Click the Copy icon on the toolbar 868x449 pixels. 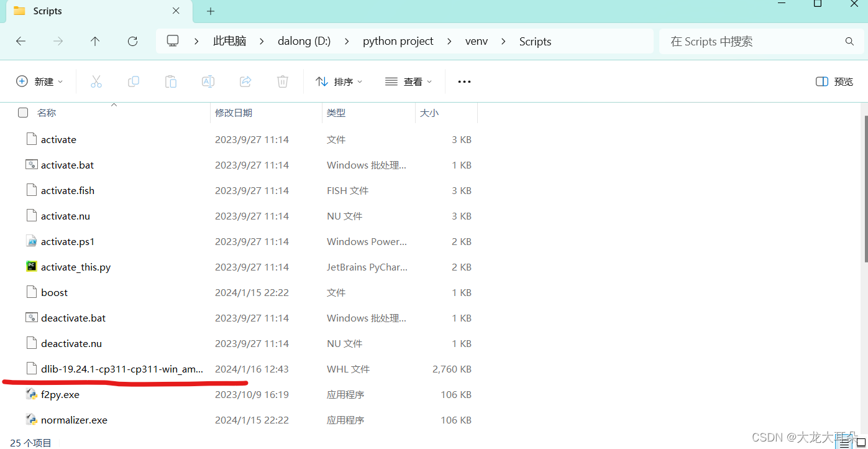(134, 81)
